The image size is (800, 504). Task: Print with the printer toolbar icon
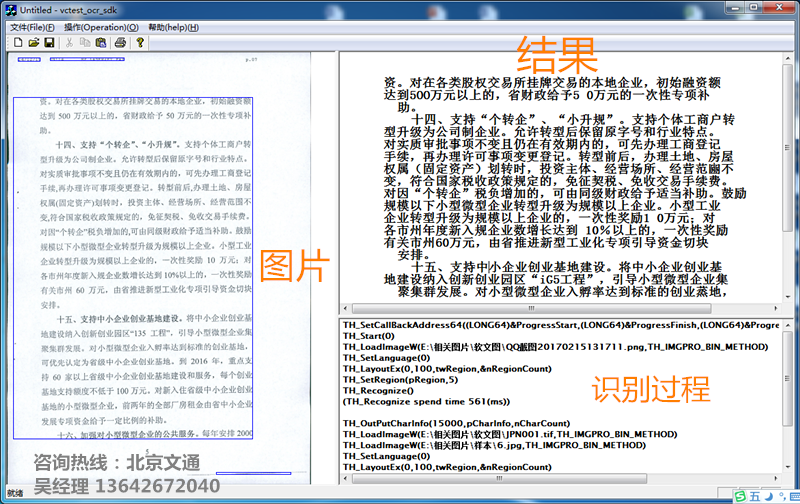point(120,42)
